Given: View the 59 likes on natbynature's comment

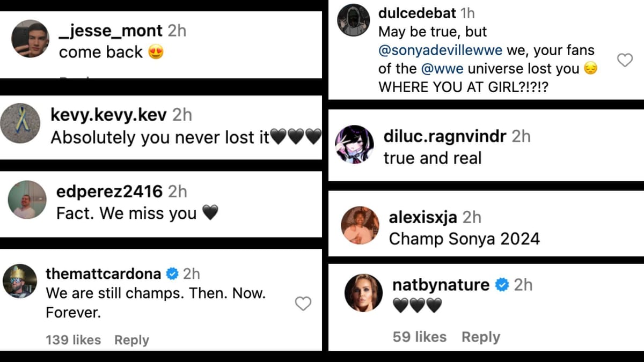Looking at the screenshot, I should coord(419,337).
